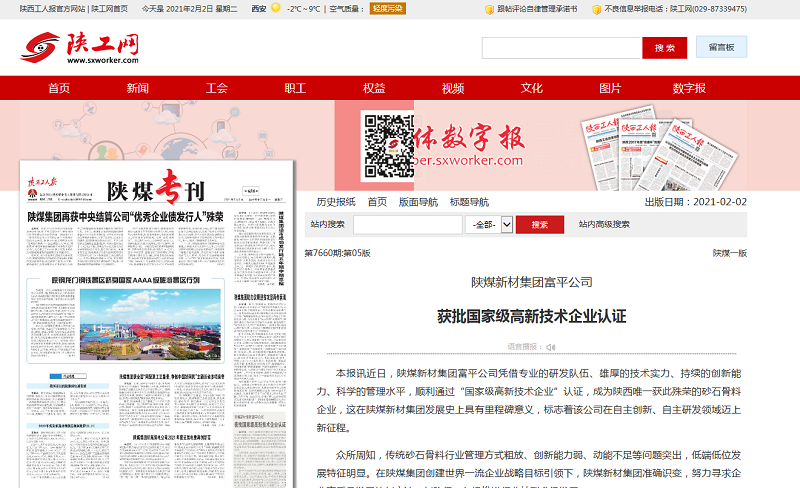The height and width of the screenshot is (488, 800).
Task: Click 陕西工人报官方网站 link in top bar
Action: point(53,9)
